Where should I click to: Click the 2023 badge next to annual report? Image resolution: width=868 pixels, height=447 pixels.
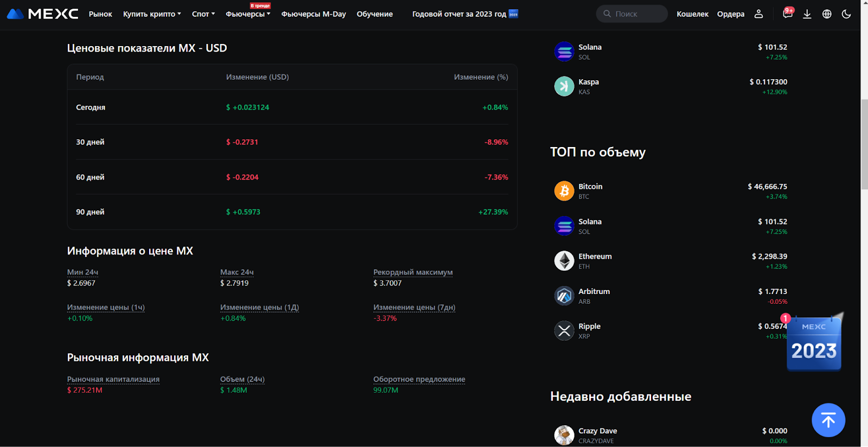click(513, 14)
